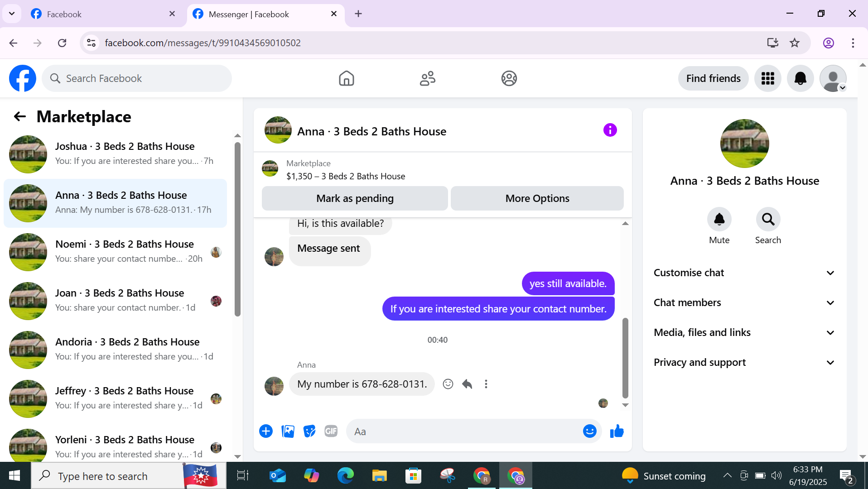This screenshot has height=489, width=868.
Task: Expand Media, files and links section
Action: 744,332
